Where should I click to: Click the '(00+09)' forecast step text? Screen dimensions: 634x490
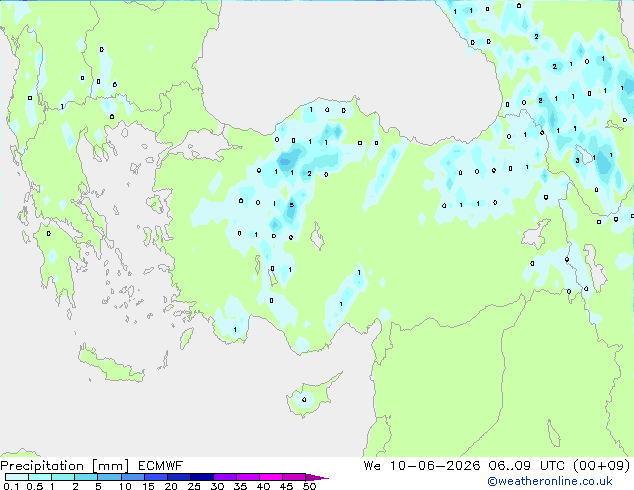click(602, 466)
